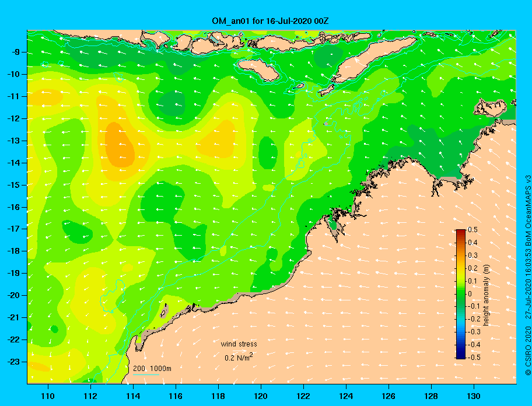The height and width of the screenshot is (406, 532).
Task: Click colorbar tick label 0.5
Action: click(x=473, y=230)
